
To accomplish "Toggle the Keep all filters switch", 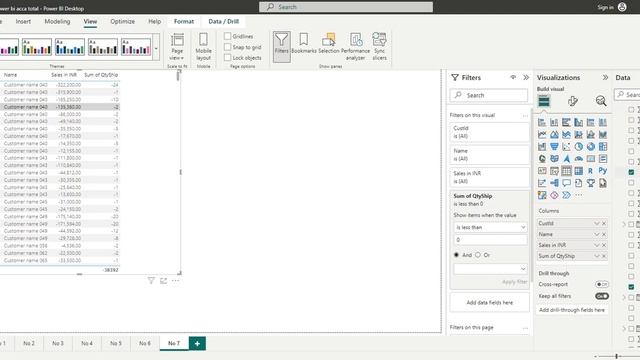I will click(x=602, y=296).
